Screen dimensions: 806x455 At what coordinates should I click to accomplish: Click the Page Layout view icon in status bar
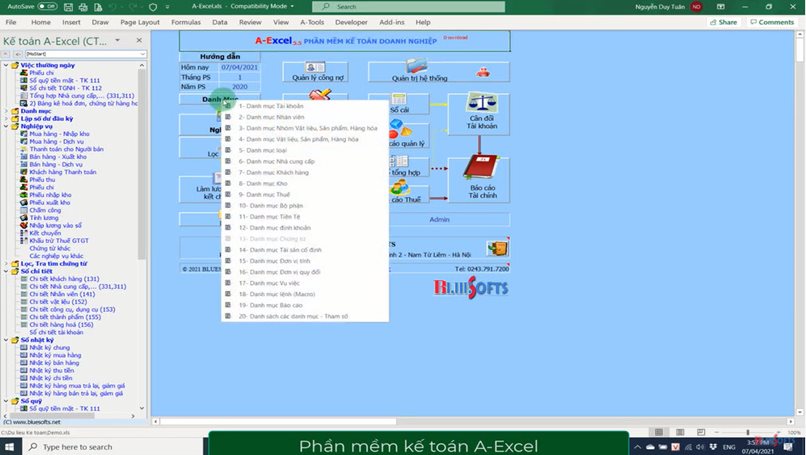[x=680, y=432]
